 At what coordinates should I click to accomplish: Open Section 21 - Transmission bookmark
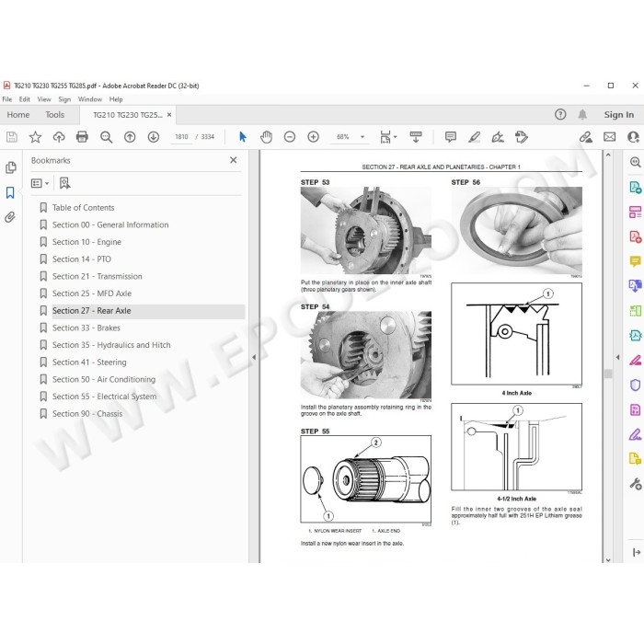click(x=98, y=276)
